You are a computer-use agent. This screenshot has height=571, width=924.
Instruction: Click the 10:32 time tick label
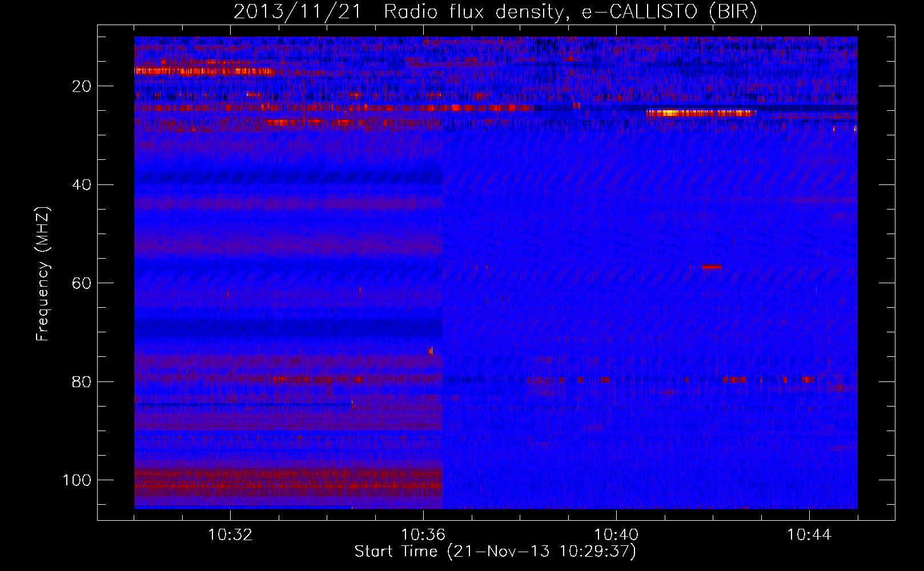pos(230,535)
